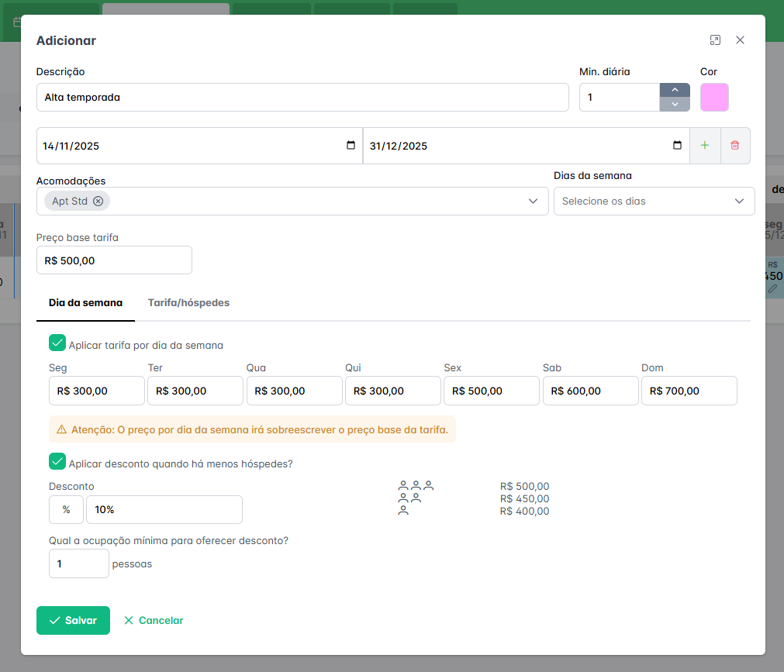Open the pink Cor color swatch
This screenshot has height=672, width=784.
(714, 98)
